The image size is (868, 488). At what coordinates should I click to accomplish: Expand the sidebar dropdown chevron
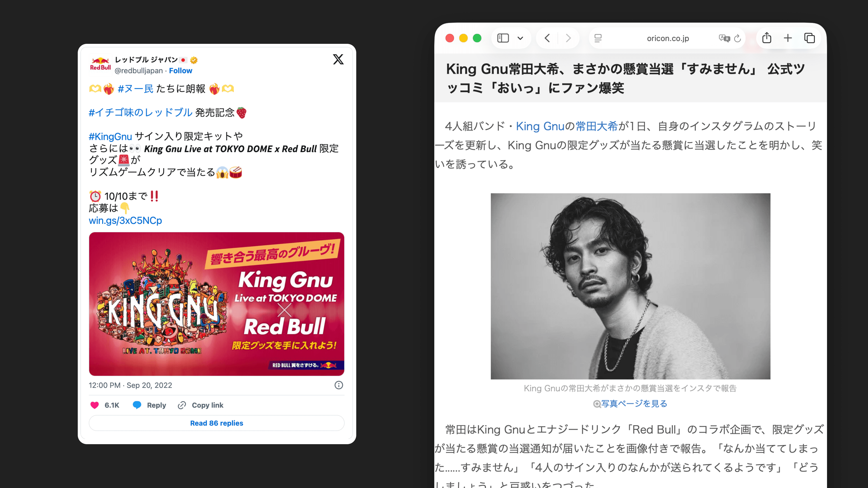pyautogui.click(x=520, y=38)
